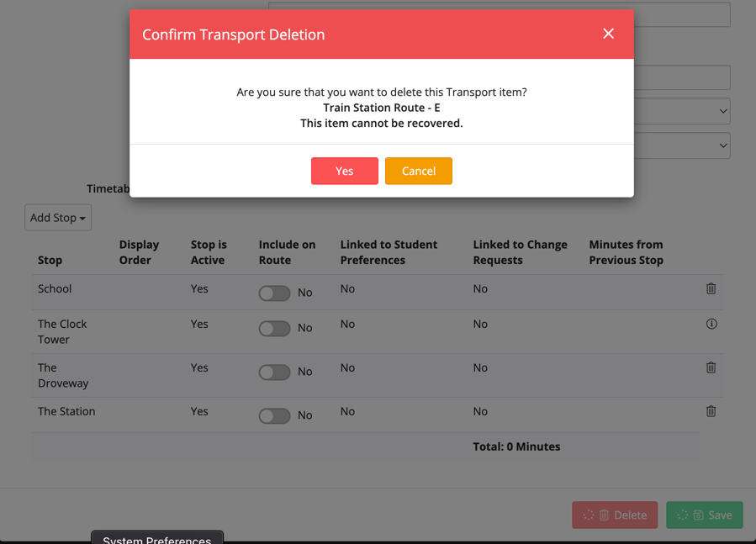Confirm deletion by clicking Yes

[x=344, y=171]
